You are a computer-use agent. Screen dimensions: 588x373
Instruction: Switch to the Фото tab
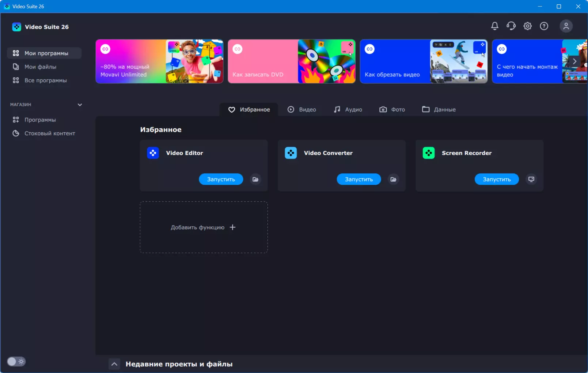pos(392,109)
